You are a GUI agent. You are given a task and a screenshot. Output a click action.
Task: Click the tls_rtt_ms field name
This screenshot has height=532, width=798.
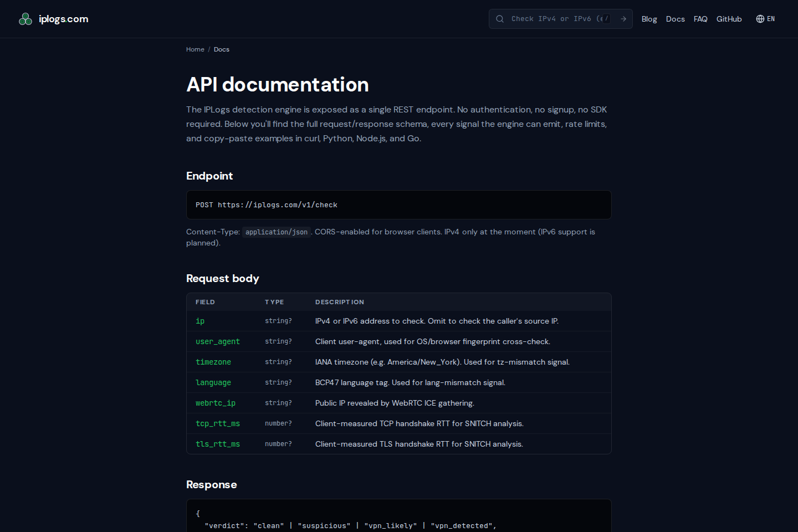click(x=218, y=444)
